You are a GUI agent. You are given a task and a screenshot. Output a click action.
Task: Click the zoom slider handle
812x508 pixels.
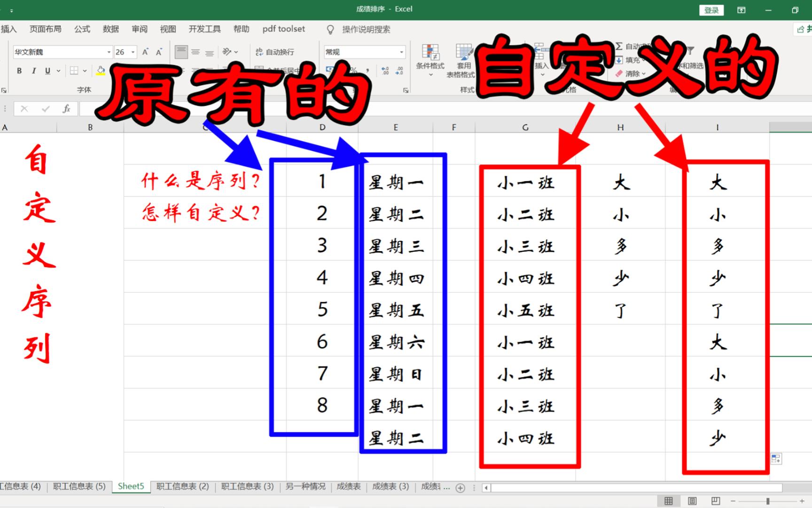(x=768, y=501)
